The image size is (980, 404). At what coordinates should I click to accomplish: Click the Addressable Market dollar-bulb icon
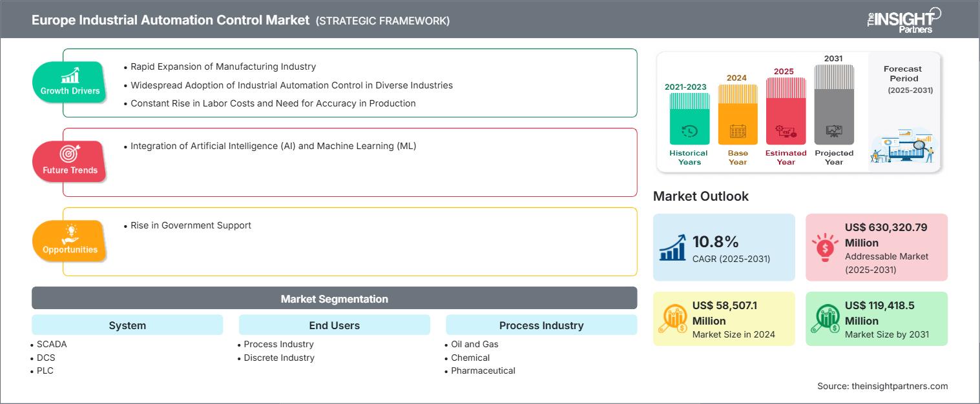[825, 247]
